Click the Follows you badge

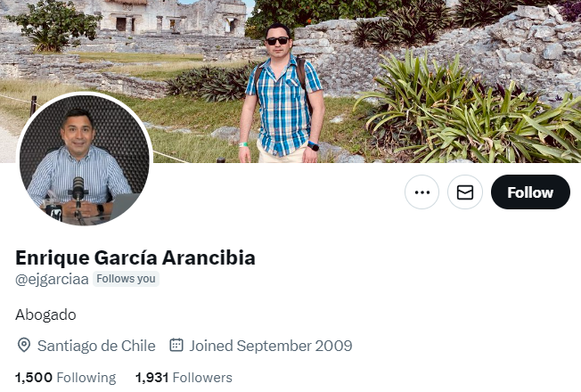pyautogui.click(x=126, y=279)
